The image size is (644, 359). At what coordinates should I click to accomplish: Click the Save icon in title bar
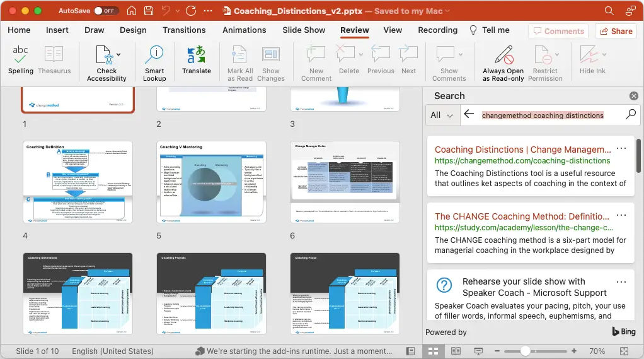149,11
